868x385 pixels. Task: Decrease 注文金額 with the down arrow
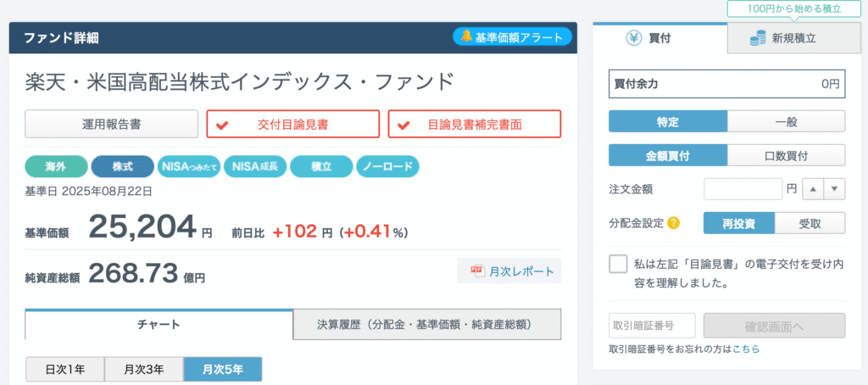835,189
